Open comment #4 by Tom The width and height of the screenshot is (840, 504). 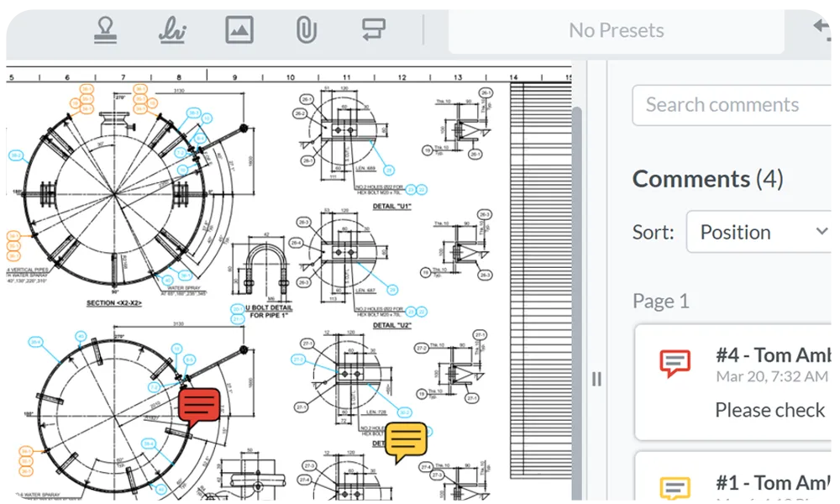pos(771,355)
